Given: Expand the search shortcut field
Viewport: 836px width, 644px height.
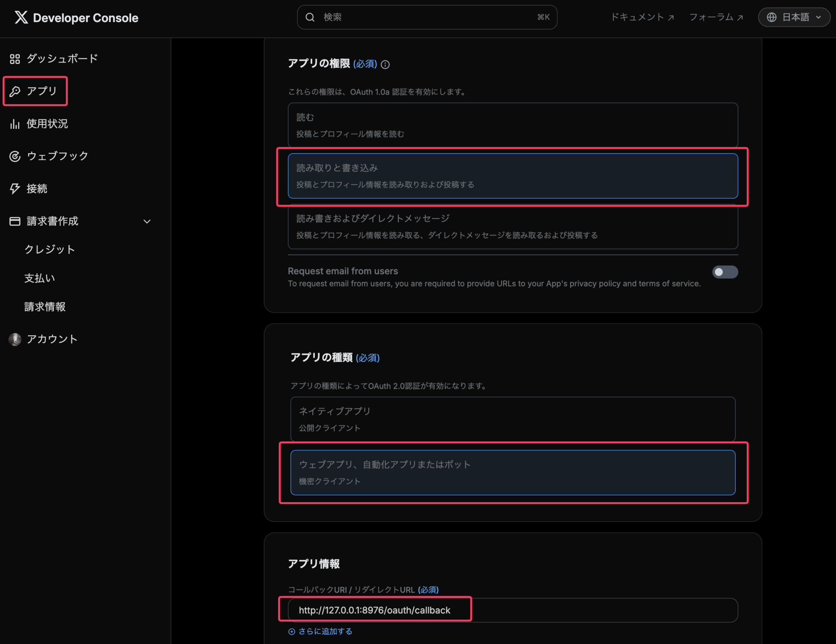Looking at the screenshot, I should click(427, 17).
